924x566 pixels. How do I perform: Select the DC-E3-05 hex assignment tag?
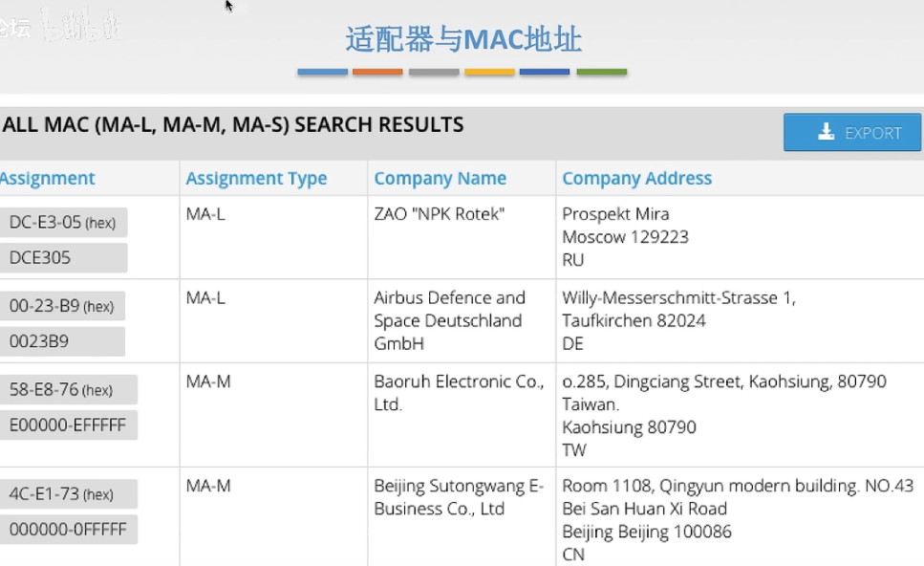(62, 223)
